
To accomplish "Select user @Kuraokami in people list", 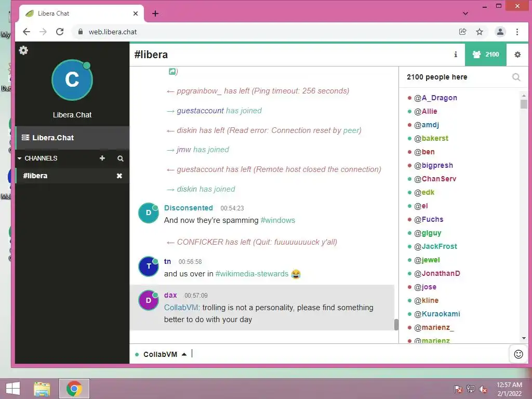I will [437, 314].
